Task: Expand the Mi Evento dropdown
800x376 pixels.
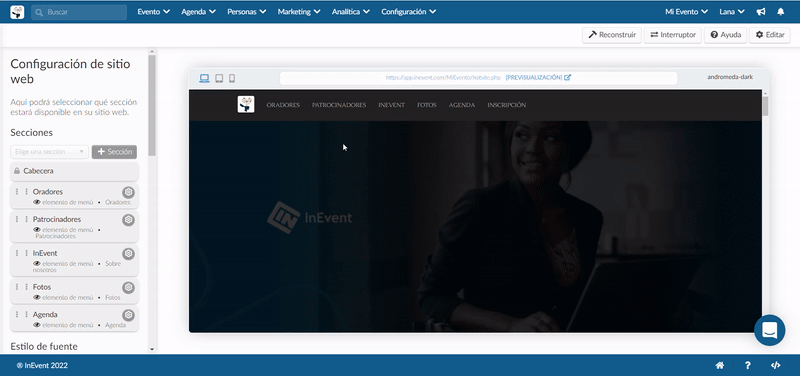Action: [x=687, y=12]
